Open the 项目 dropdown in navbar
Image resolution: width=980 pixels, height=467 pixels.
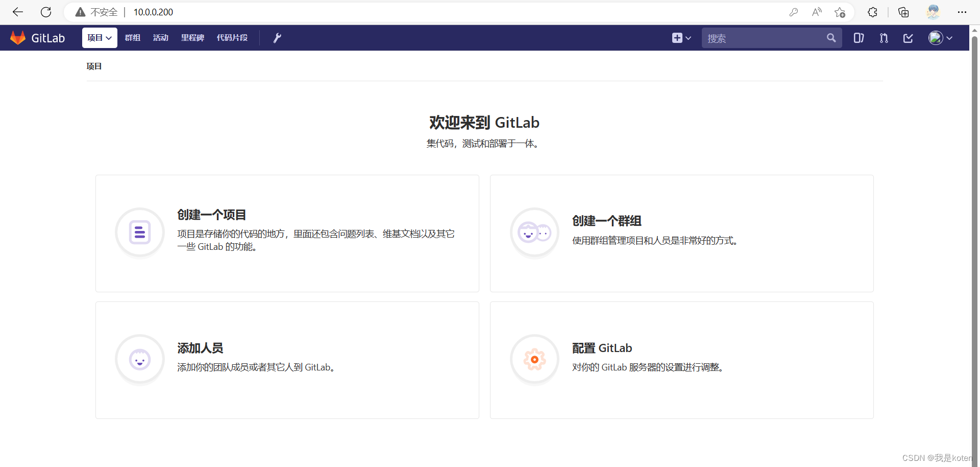pos(100,38)
